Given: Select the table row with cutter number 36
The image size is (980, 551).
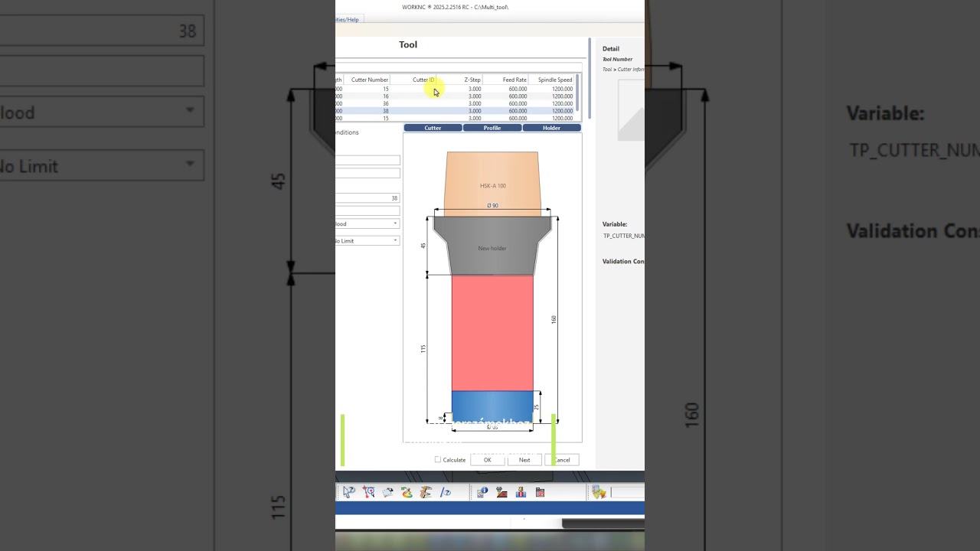Looking at the screenshot, I should 455,103.
